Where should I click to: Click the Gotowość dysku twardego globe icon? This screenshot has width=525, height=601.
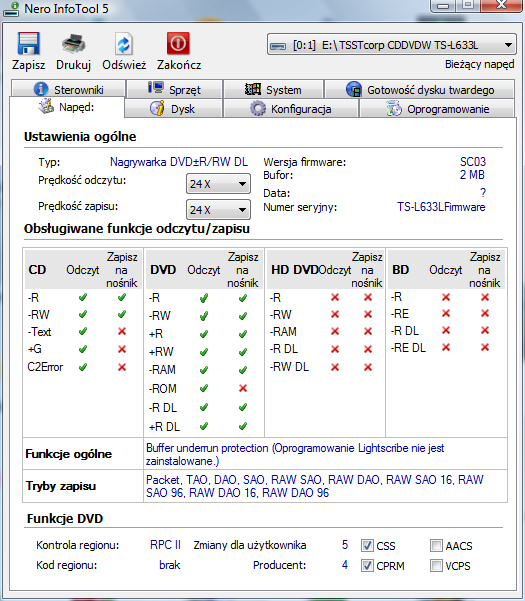[354, 89]
